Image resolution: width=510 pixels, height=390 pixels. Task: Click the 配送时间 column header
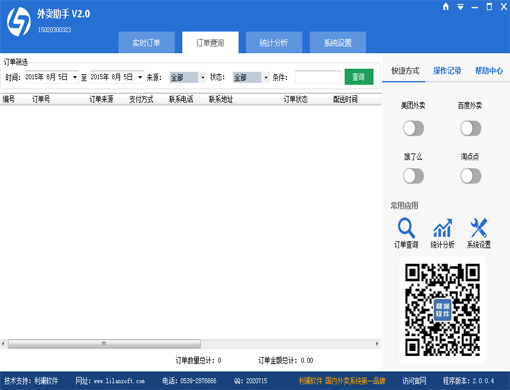pyautogui.click(x=345, y=99)
